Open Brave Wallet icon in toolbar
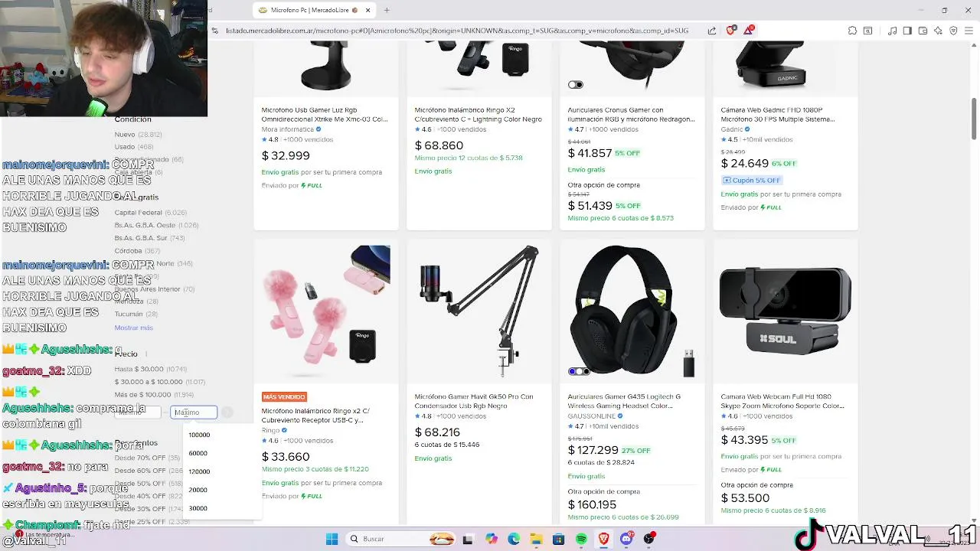 click(x=923, y=31)
